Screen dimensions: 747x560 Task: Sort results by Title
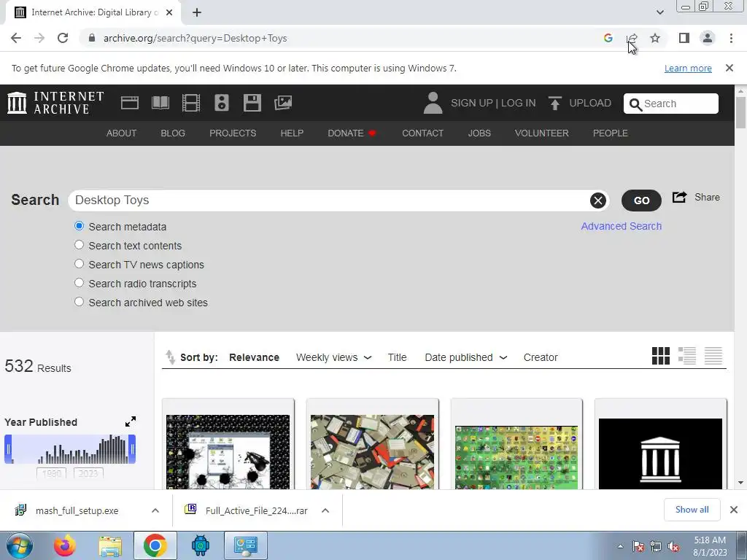[397, 357]
